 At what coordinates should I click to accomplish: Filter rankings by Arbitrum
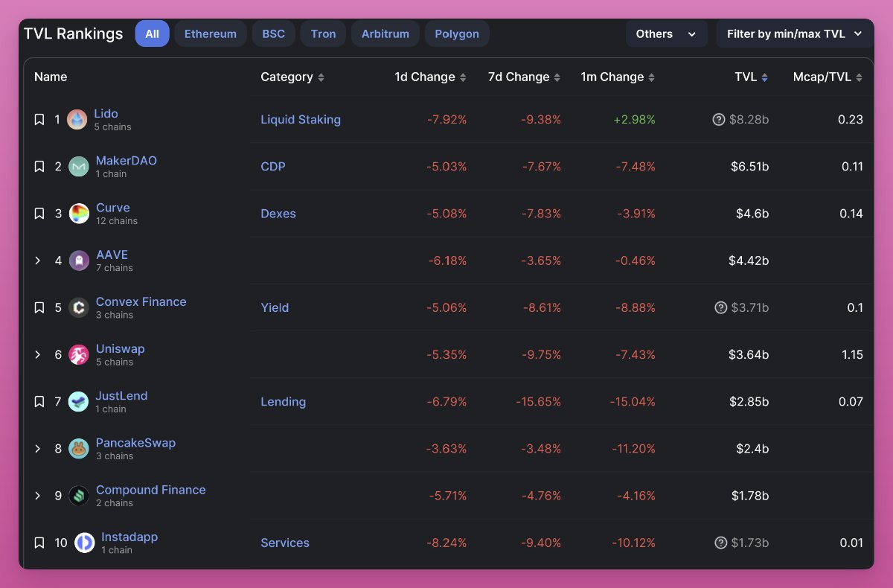pos(385,33)
